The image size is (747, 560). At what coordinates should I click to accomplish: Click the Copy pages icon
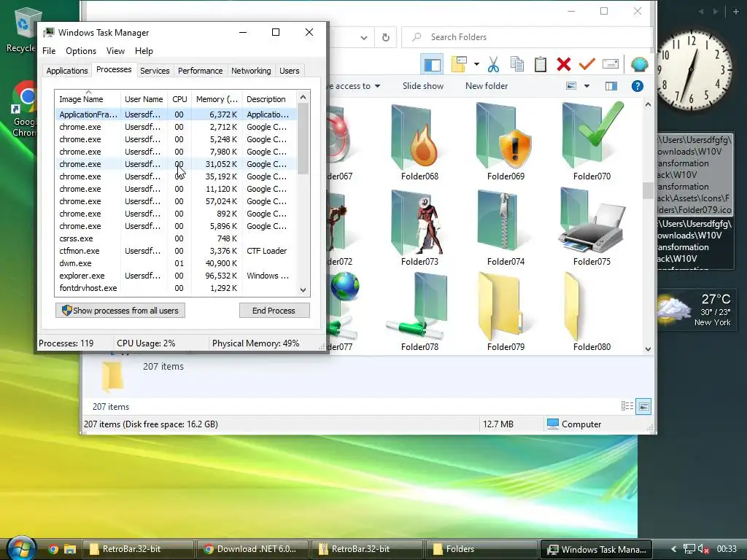pyautogui.click(x=517, y=64)
